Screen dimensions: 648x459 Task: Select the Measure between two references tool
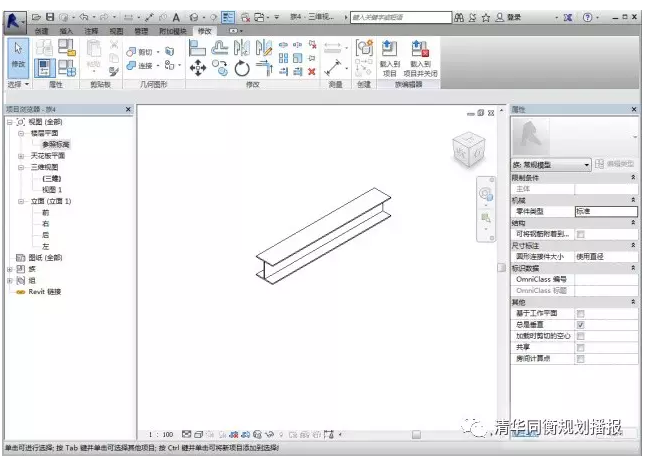(x=333, y=68)
